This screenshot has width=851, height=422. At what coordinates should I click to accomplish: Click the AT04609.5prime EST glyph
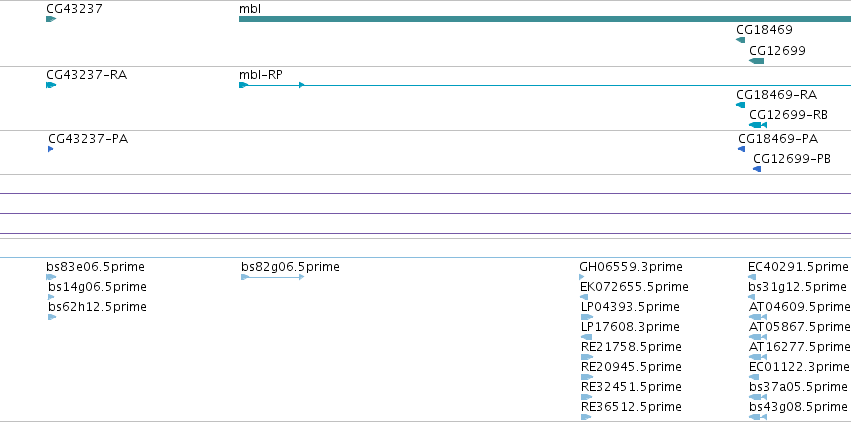pyautogui.click(x=758, y=317)
